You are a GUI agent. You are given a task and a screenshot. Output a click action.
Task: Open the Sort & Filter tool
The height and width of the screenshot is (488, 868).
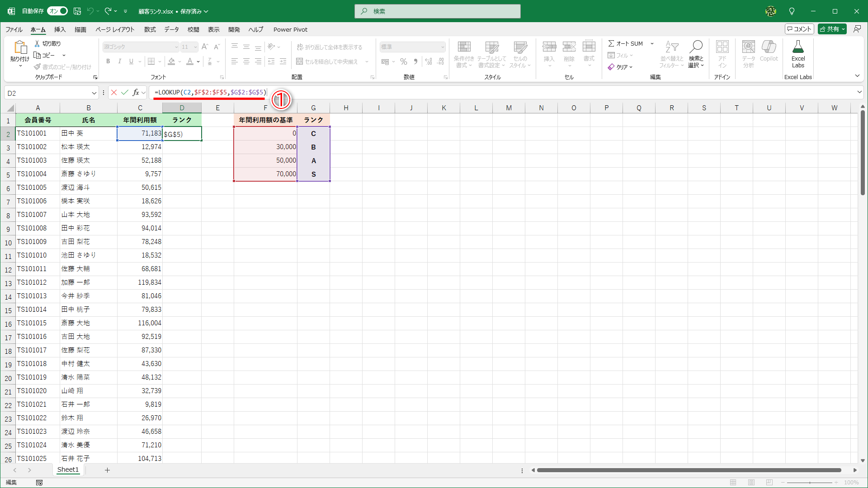pos(672,54)
